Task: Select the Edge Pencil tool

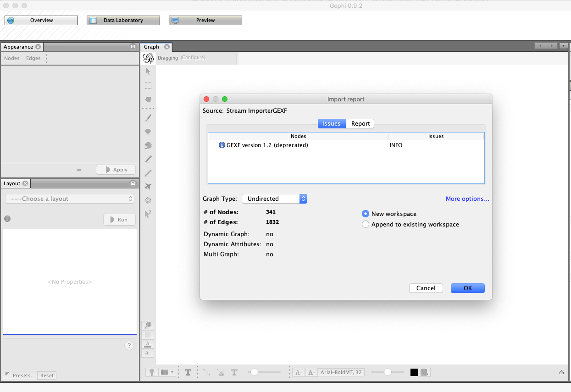Action: (148, 173)
